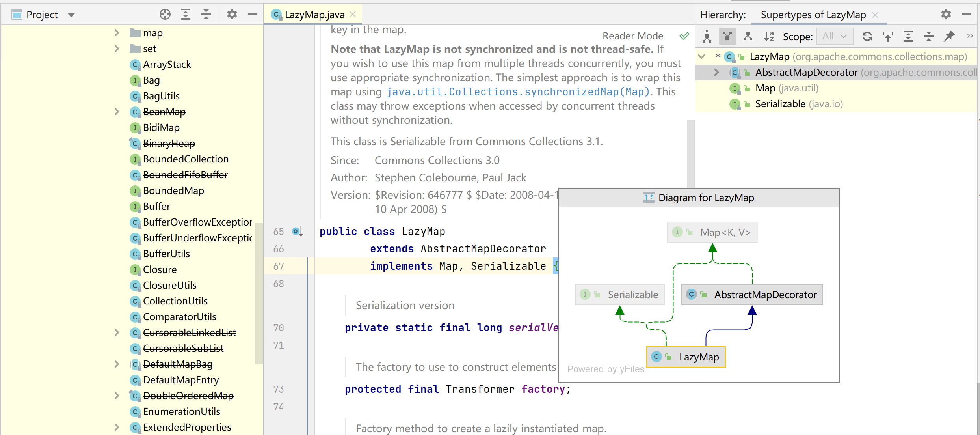Screen dimensions: 980x435
Task: Show the Subtypes Hierarchy view
Action: point(748,36)
